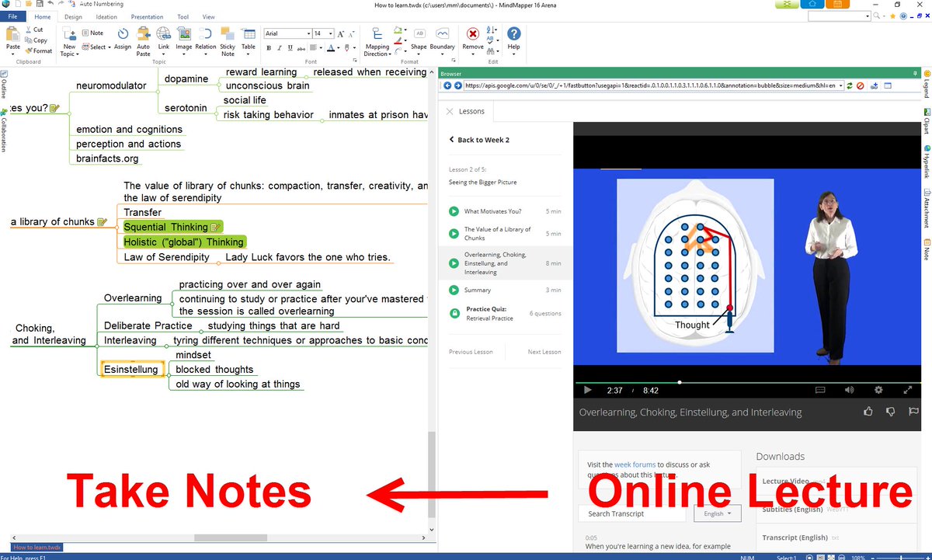Toggle Bold text formatting
This screenshot has width=932, height=560.
point(269,47)
